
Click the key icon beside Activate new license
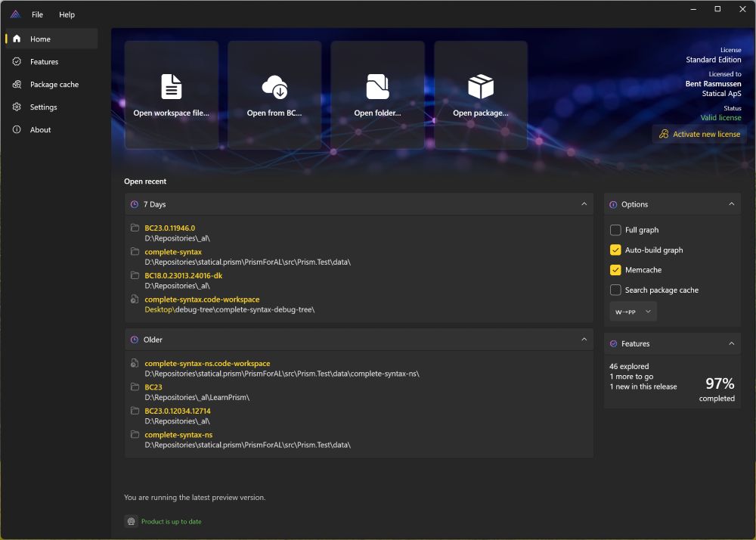click(x=664, y=134)
